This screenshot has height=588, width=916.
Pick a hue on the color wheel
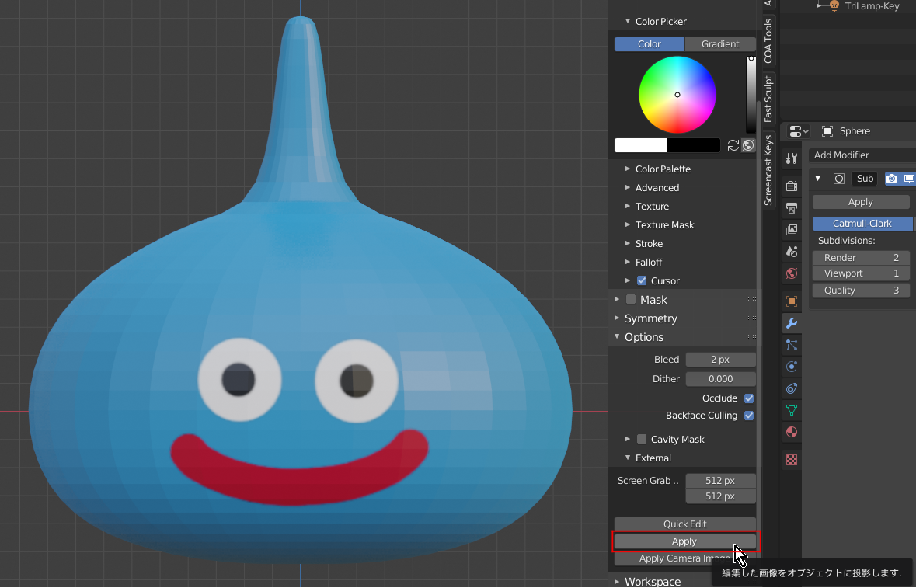pos(677,95)
